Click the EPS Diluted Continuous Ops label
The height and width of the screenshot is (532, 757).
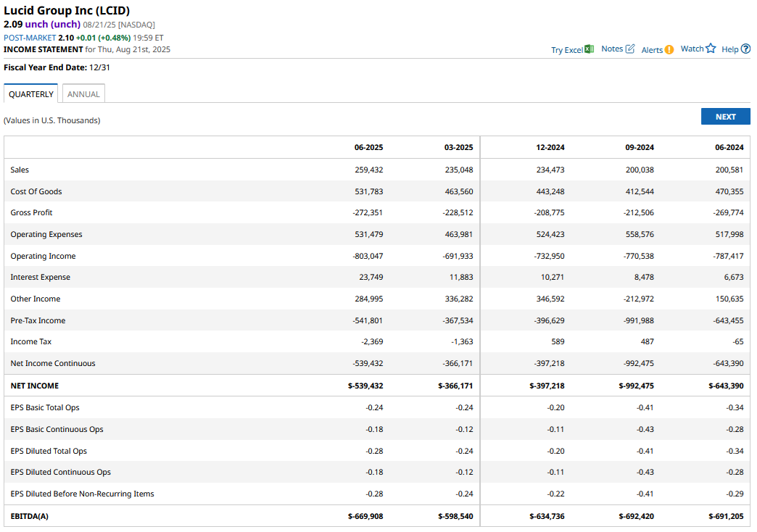tap(60, 472)
